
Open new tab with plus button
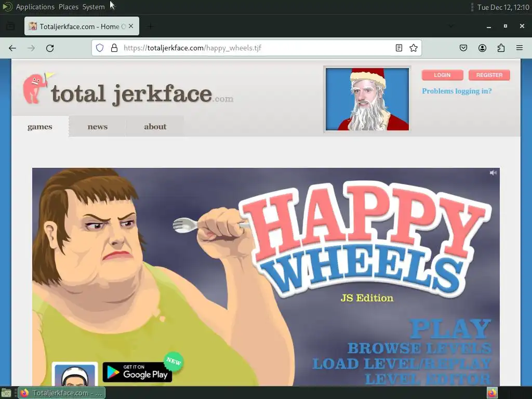[150, 26]
